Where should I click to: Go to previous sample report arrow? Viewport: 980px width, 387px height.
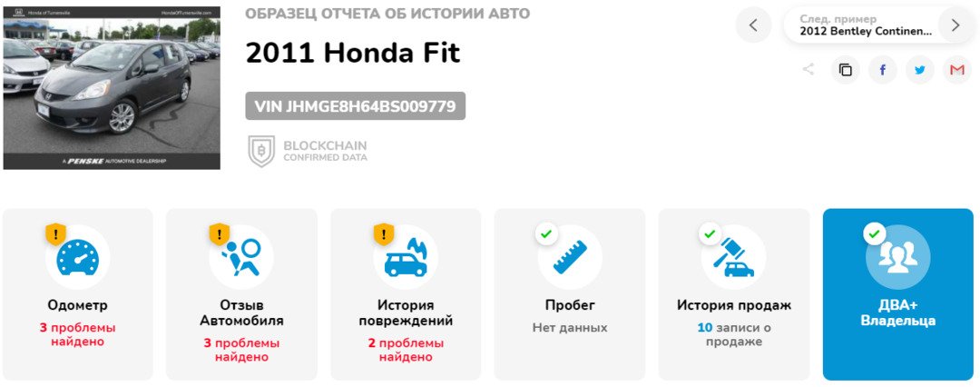(753, 25)
